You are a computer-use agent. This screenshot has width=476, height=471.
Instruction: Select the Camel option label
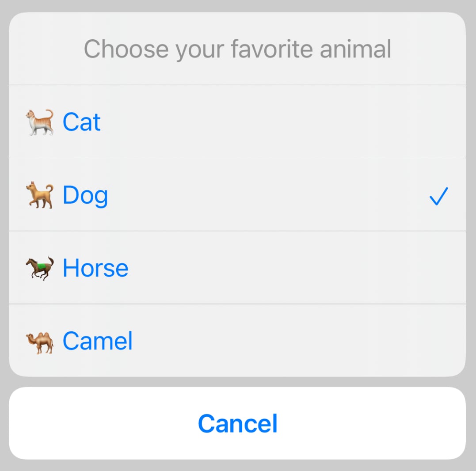click(x=98, y=341)
